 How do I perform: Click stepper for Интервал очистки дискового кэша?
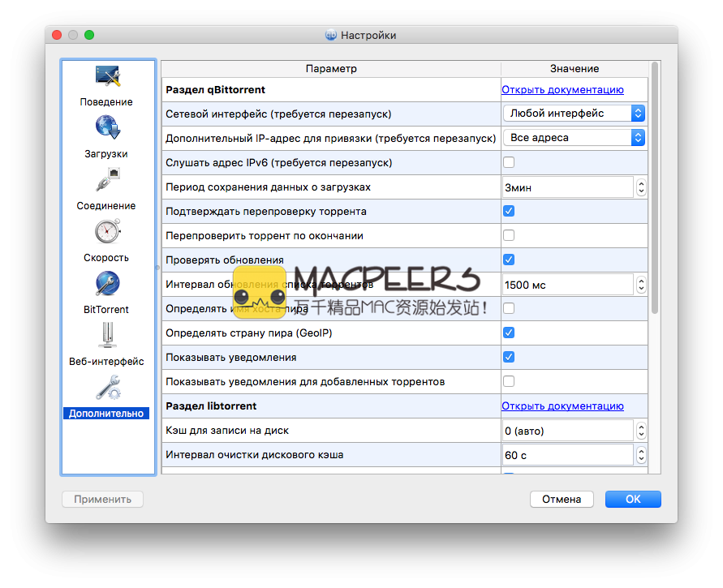click(641, 455)
